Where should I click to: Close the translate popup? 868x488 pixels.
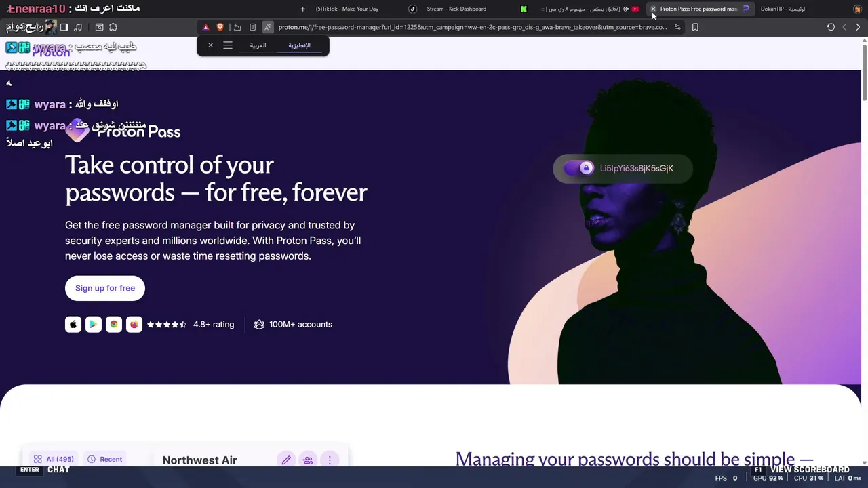(210, 45)
